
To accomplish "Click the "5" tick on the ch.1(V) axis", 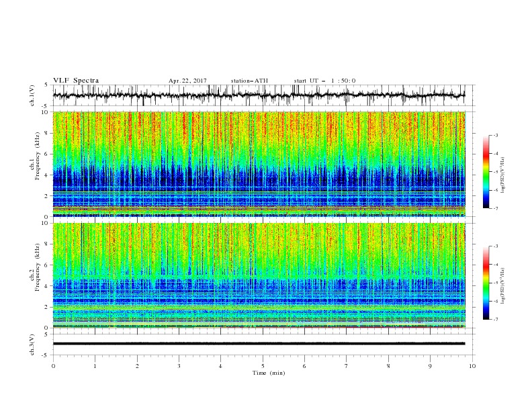I will tap(46, 85).
